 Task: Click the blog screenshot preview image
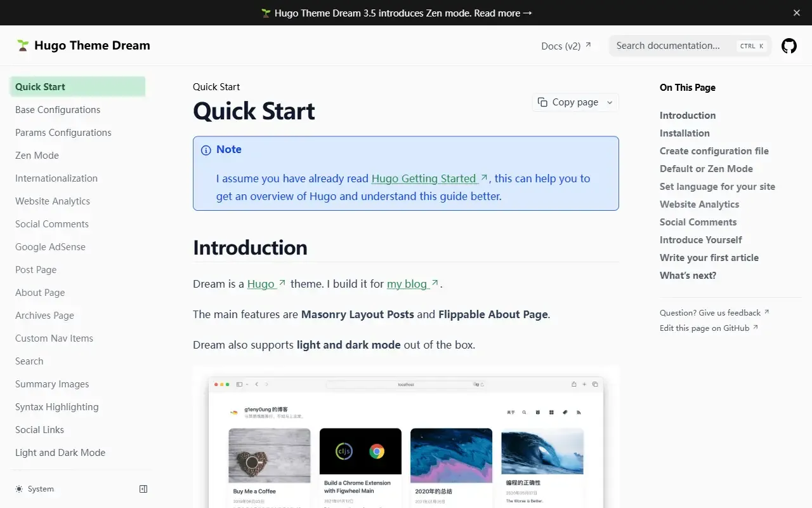pos(406,438)
